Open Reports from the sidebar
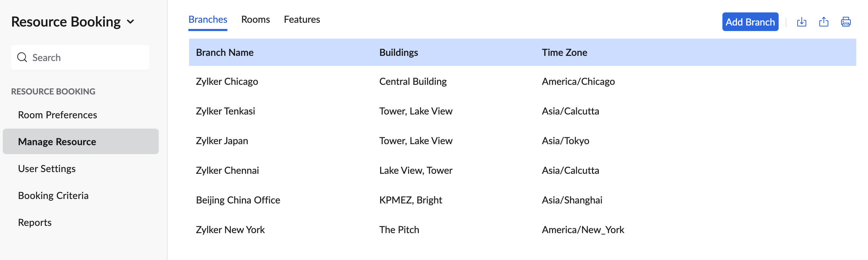This screenshot has height=260, width=868. (x=34, y=222)
